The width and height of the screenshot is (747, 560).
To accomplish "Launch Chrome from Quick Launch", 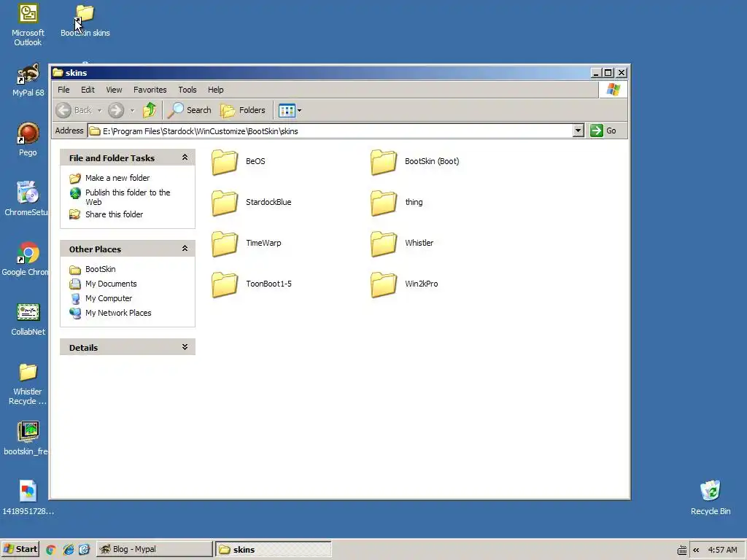I will pos(51,550).
